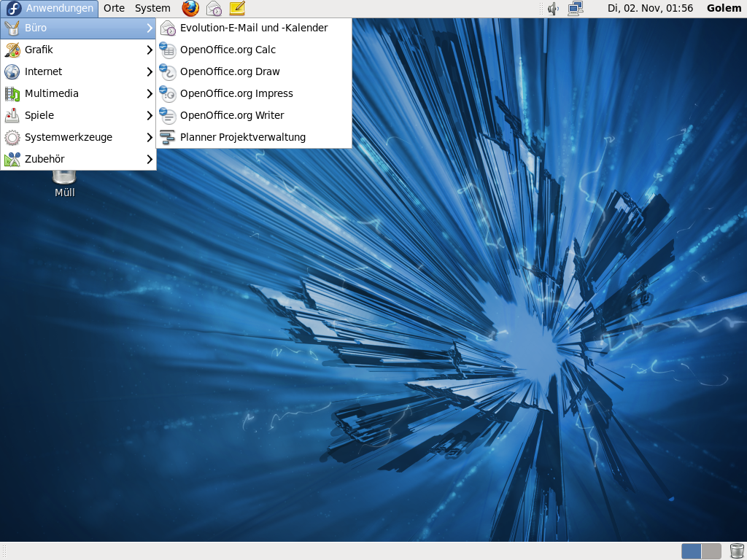Switch to the second workspace
747x560 pixels.
[711, 551]
